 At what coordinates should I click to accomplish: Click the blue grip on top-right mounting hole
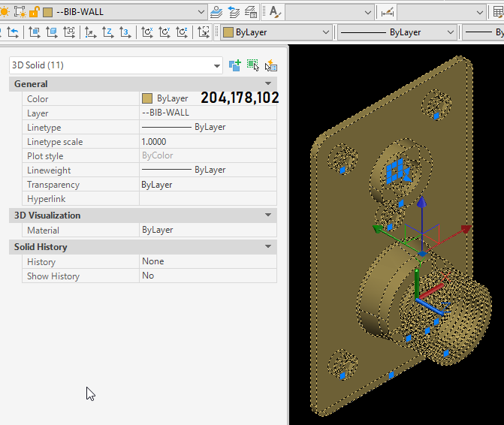(x=436, y=116)
